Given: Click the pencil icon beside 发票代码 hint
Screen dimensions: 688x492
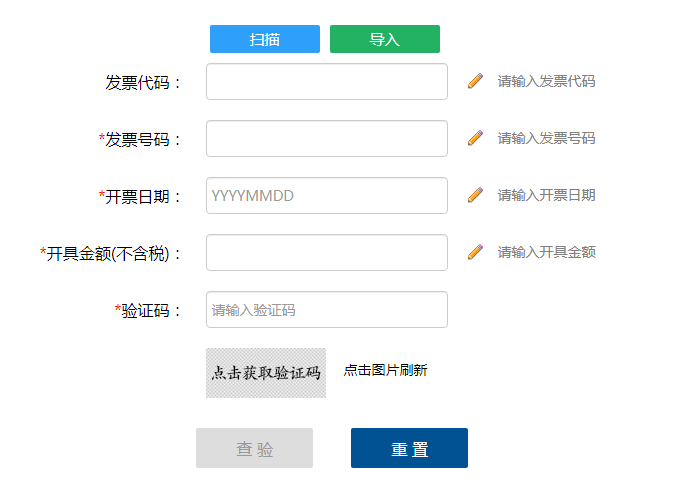Looking at the screenshot, I should 475,81.
